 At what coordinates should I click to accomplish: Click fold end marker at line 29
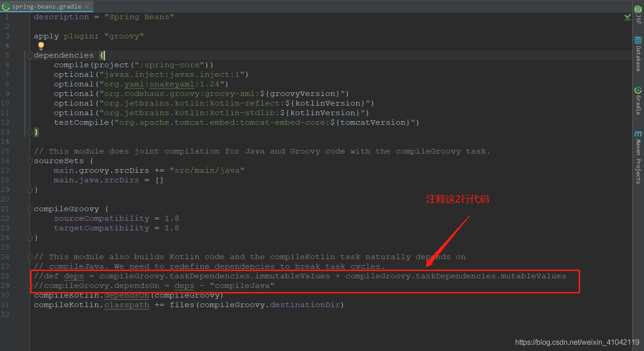[30, 286]
